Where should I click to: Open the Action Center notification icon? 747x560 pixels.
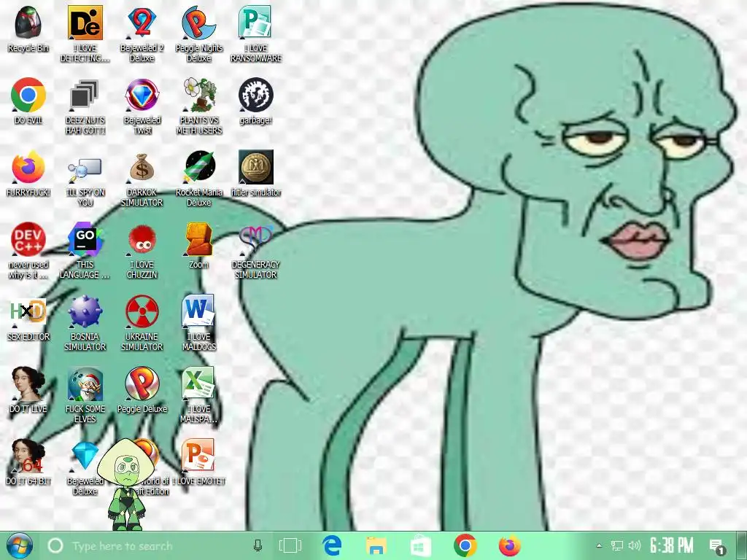point(716,546)
